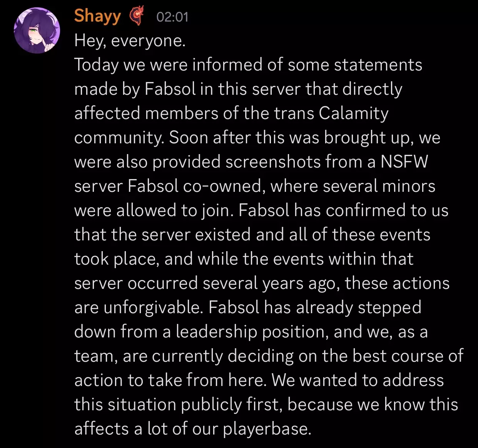This screenshot has width=478, height=448.
Task: Click the word "playerbase" at the message end
Action: pos(266,429)
